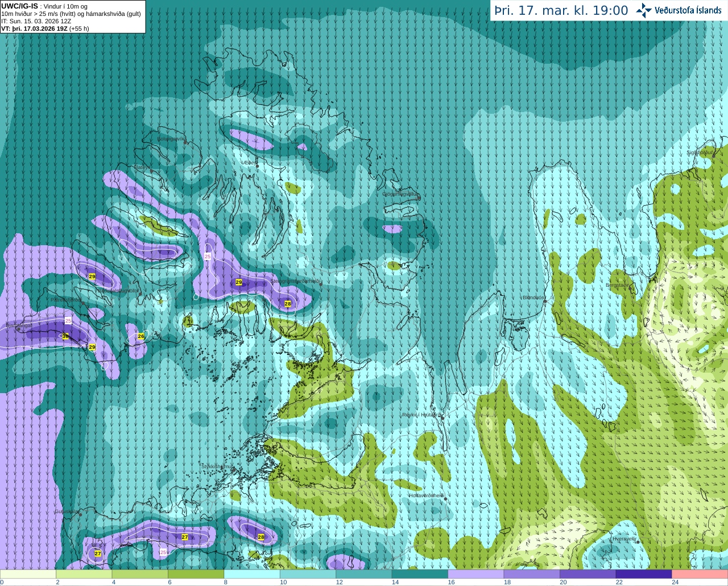728x586 pixels.
Task: Click the Flateyri station label
Action: click(142, 167)
